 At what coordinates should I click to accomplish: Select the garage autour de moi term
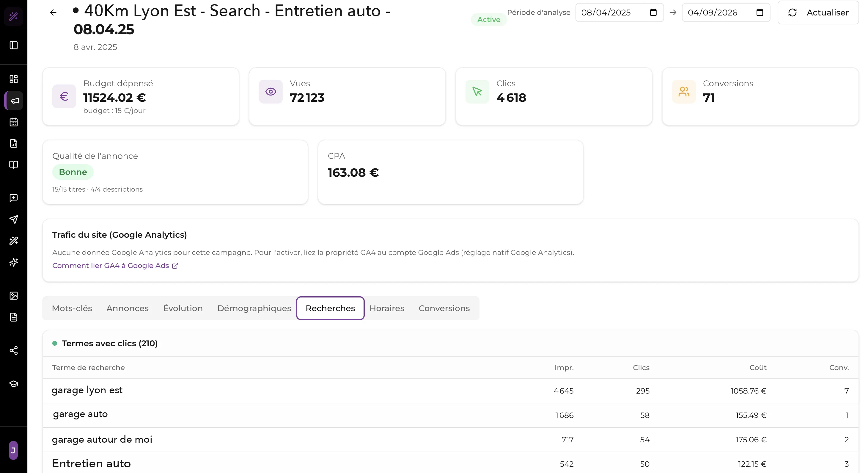pos(102,439)
